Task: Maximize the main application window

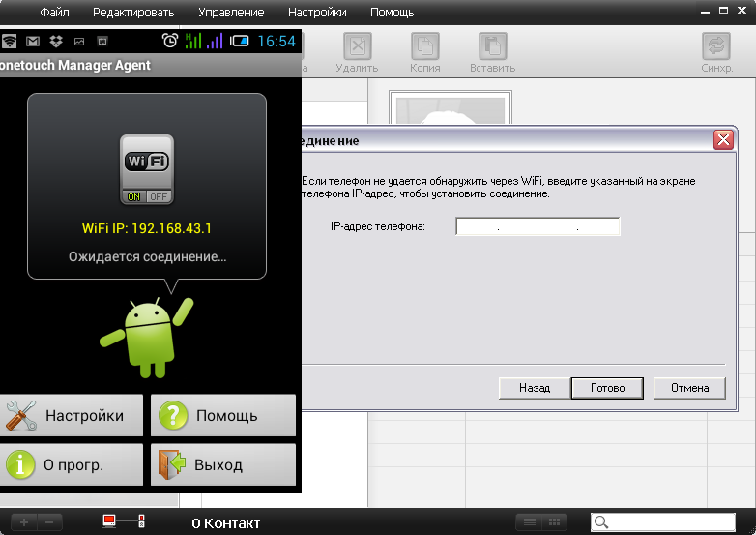Action: pos(723,10)
